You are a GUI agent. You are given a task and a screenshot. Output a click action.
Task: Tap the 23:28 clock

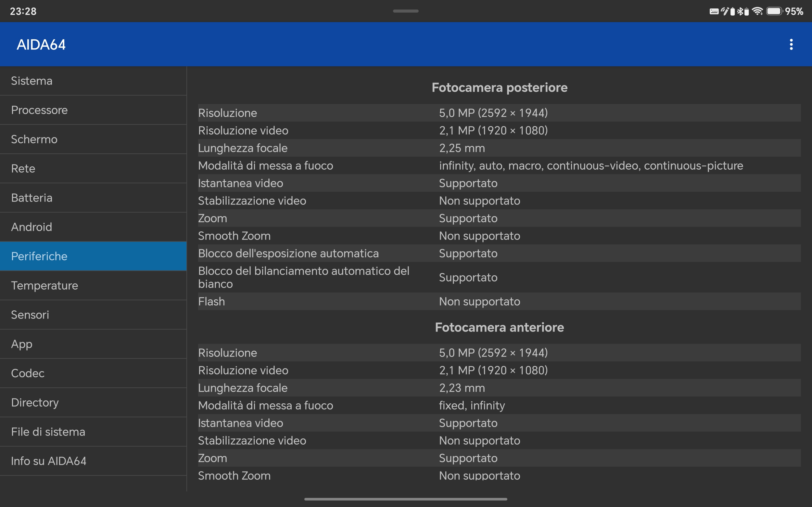coord(23,11)
